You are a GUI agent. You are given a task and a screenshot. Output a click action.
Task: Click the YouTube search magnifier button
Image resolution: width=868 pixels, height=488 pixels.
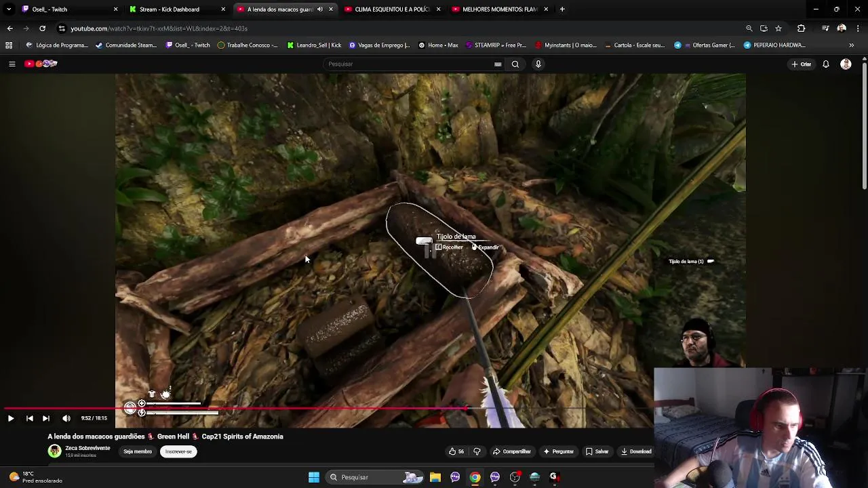(515, 64)
